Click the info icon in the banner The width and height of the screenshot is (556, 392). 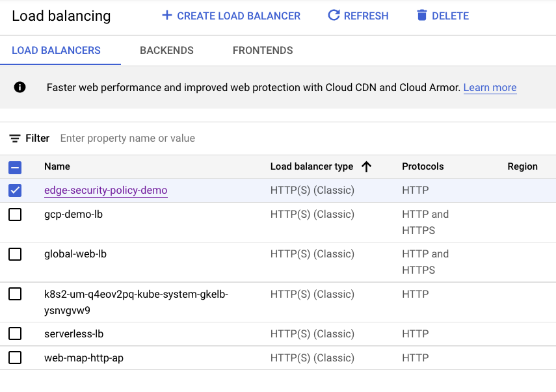[x=20, y=87]
